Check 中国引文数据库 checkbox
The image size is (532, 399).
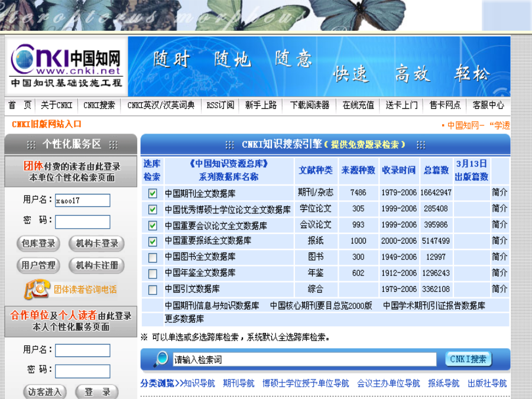tap(153, 290)
